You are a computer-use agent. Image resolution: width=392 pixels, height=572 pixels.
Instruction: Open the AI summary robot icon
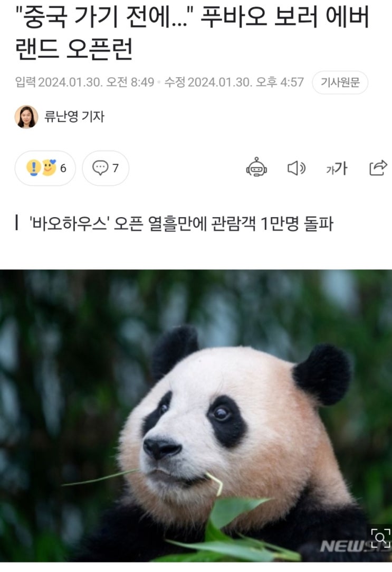pyautogui.click(x=256, y=168)
